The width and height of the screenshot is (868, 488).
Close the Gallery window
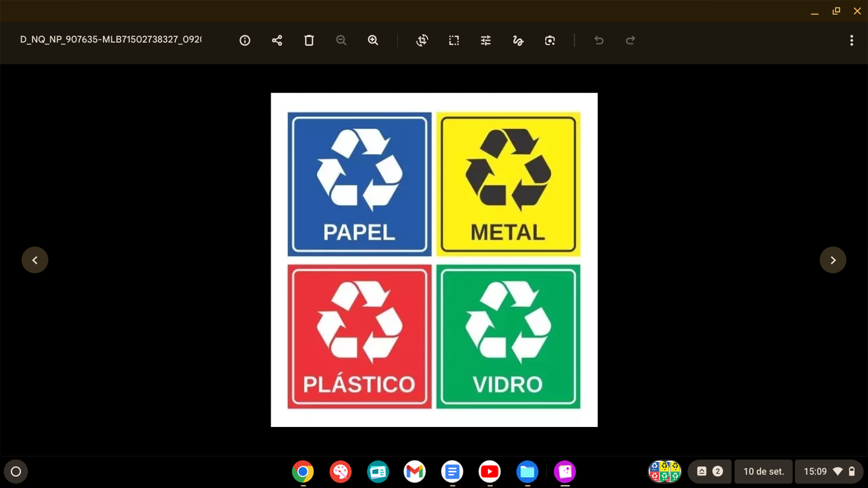coord(857,11)
